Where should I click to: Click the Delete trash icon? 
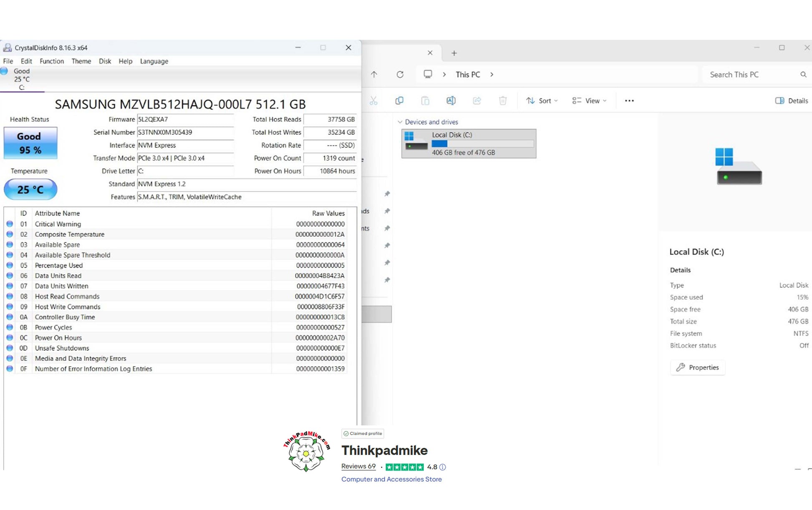[503, 100]
